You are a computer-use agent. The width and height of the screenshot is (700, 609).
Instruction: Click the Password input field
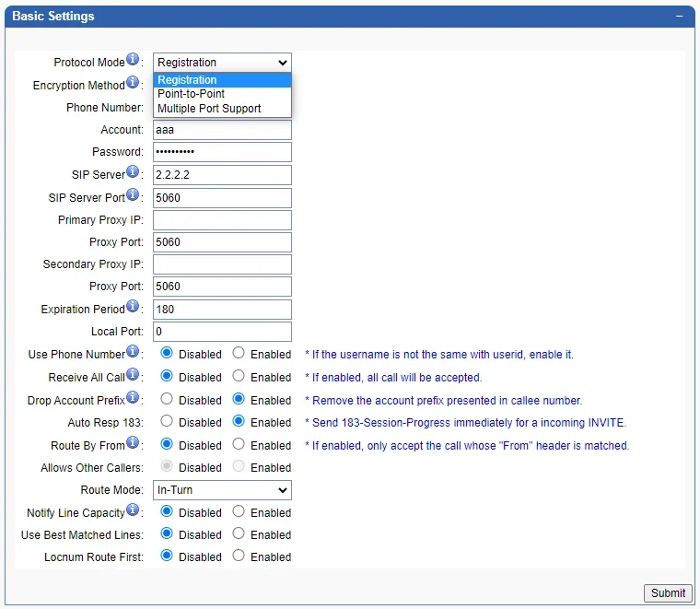coord(222,152)
